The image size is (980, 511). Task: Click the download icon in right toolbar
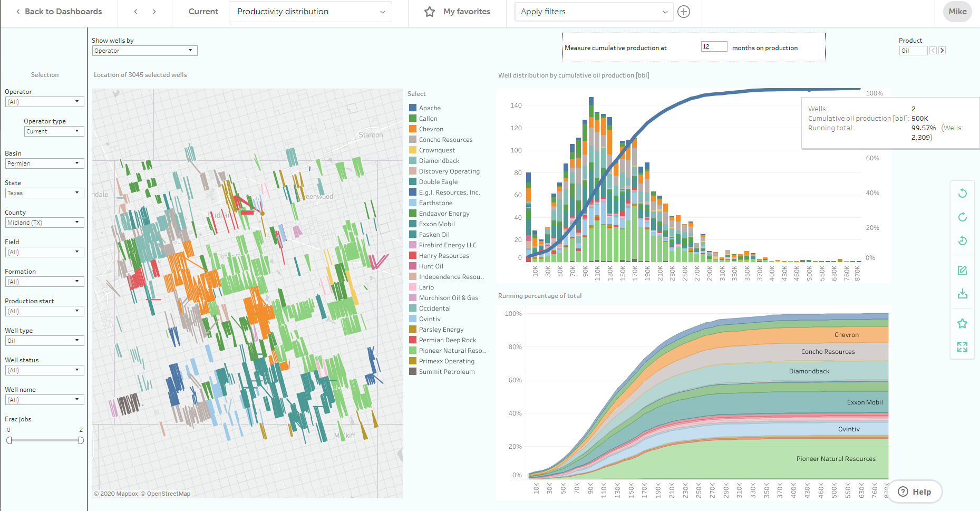point(962,294)
